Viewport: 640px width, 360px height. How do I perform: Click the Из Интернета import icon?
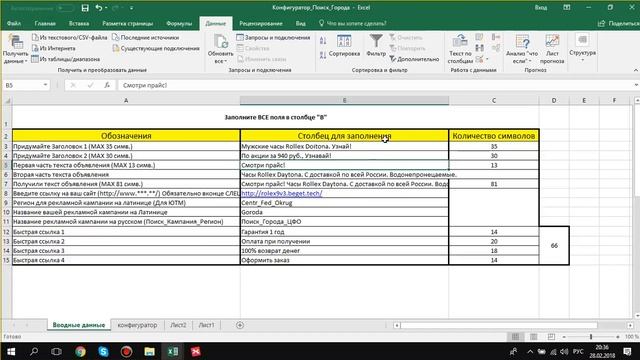35,48
